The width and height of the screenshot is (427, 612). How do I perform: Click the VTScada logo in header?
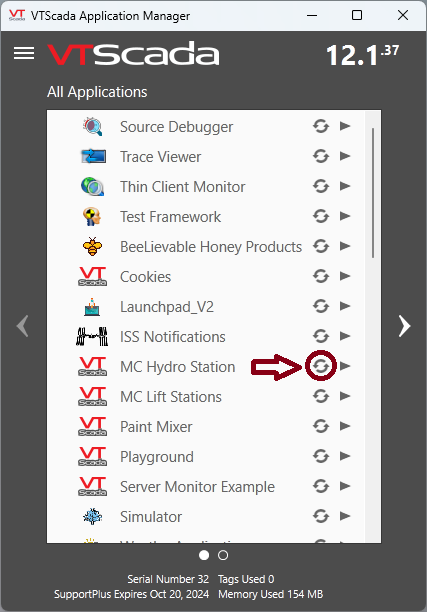[x=133, y=53]
